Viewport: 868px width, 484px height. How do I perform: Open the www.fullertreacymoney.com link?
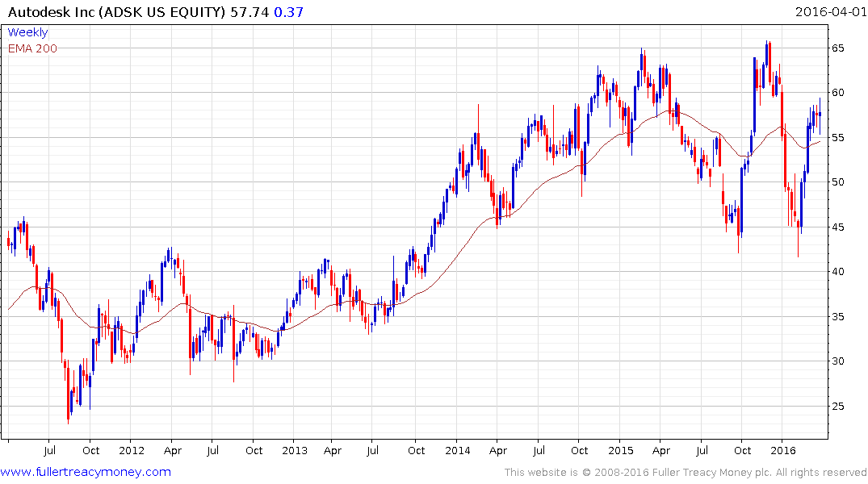pos(86,472)
